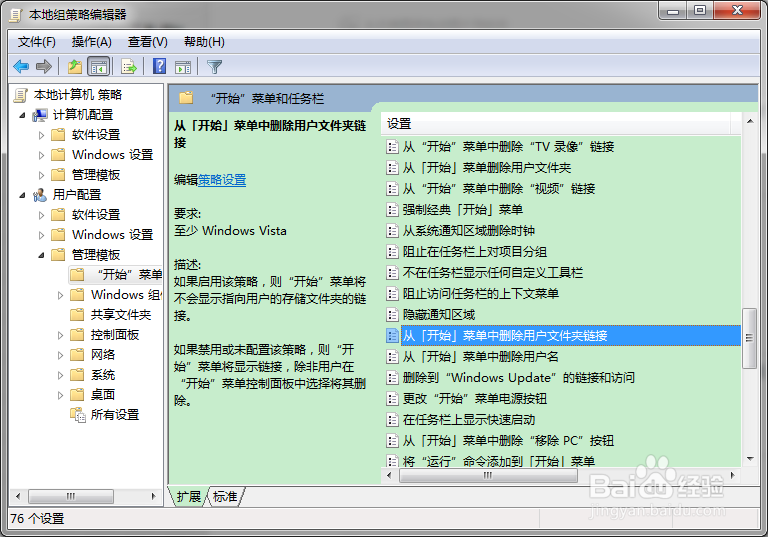Expand 管理模板 under 计算机配置
The width and height of the screenshot is (768, 537).
coord(41,175)
